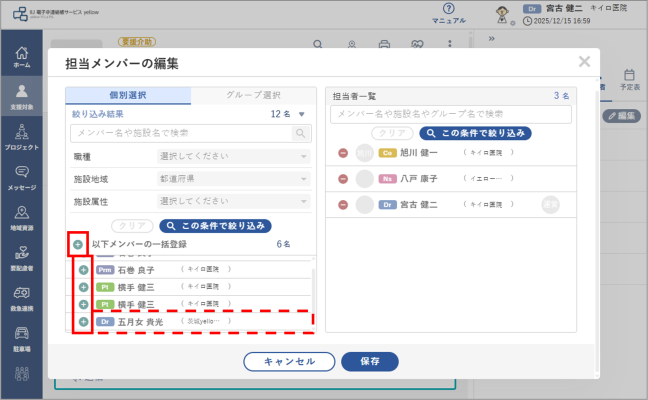The image size is (648, 400).
Task: Select the 個別選択 tab
Action: pyautogui.click(x=128, y=95)
